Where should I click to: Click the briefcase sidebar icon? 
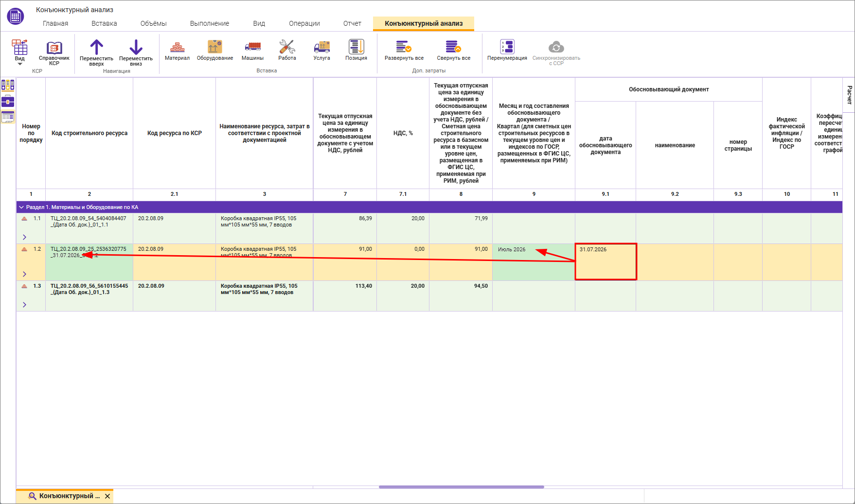8,101
